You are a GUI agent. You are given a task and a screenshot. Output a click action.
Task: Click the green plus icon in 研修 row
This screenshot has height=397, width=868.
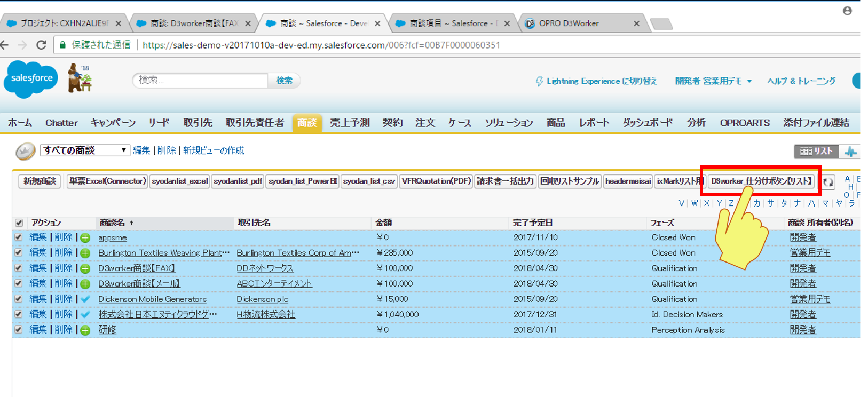85,330
